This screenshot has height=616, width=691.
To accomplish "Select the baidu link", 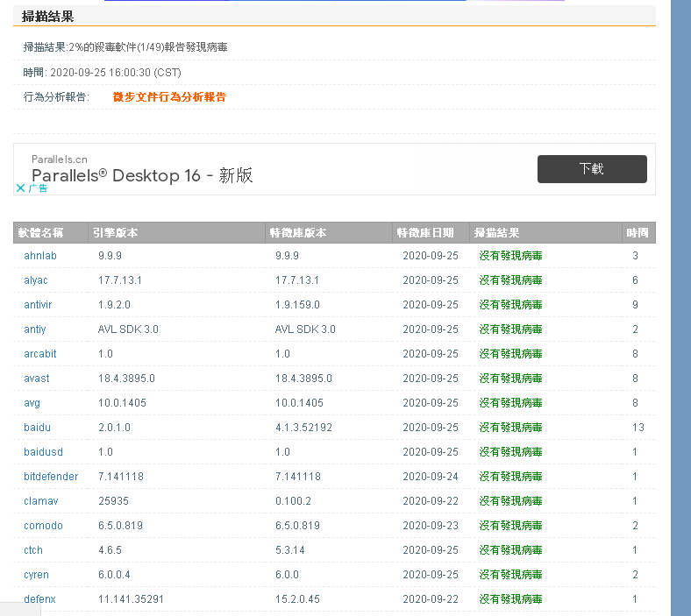I will click(37, 428).
